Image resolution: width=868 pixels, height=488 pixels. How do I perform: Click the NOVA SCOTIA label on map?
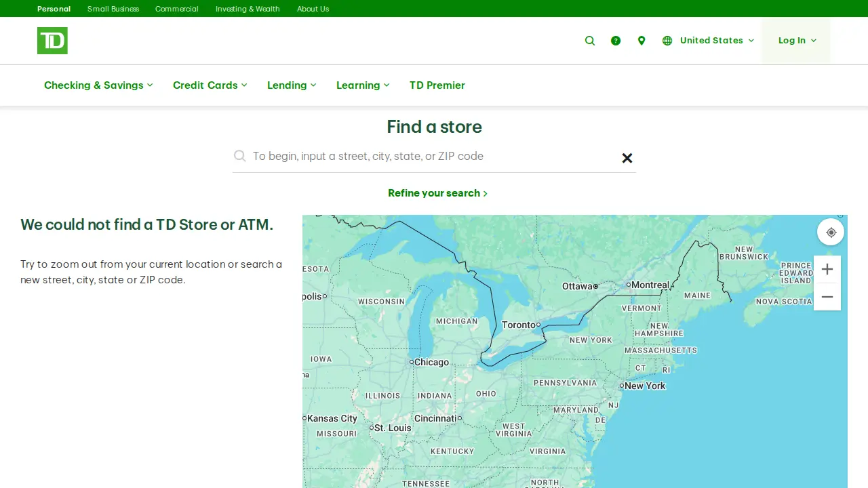(x=784, y=302)
